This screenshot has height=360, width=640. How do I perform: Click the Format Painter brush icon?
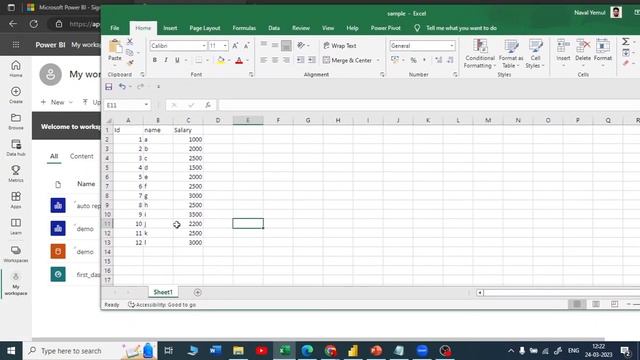point(130,63)
